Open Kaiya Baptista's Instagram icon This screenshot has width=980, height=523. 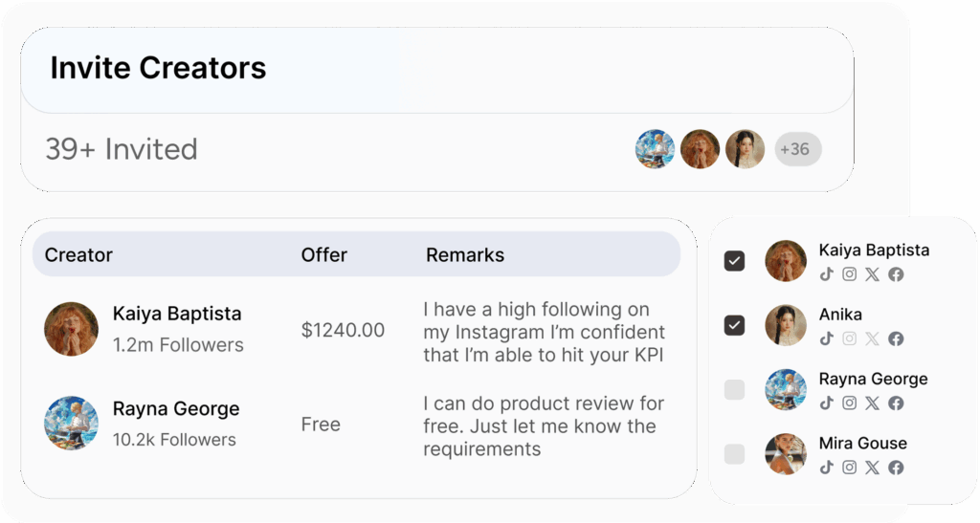(849, 274)
